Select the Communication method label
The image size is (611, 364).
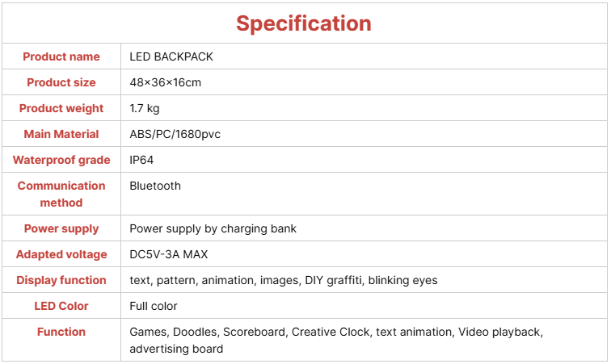coord(61,195)
